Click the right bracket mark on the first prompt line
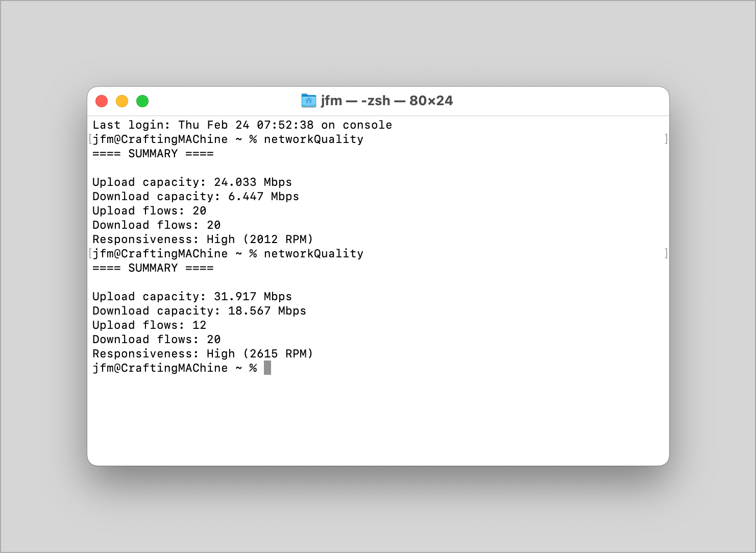This screenshot has height=553, width=756. pos(666,138)
